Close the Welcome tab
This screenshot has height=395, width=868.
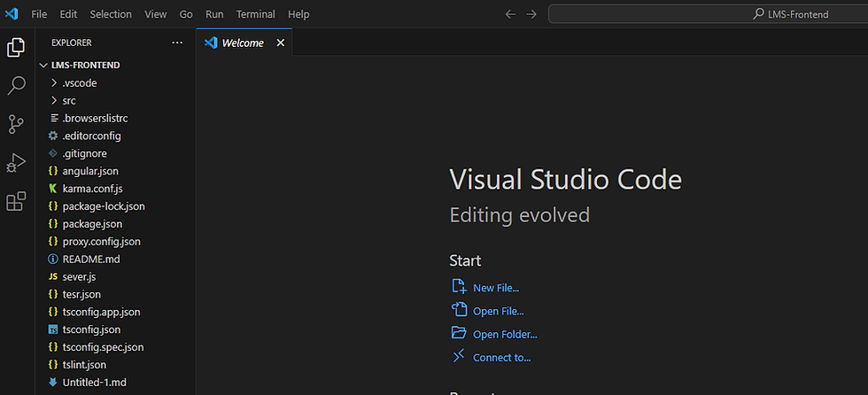click(x=281, y=43)
